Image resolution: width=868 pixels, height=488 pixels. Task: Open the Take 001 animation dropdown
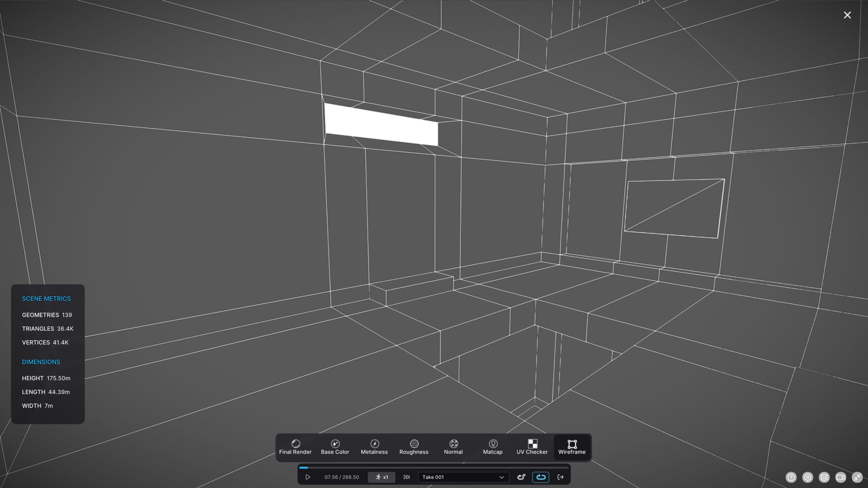point(463,477)
